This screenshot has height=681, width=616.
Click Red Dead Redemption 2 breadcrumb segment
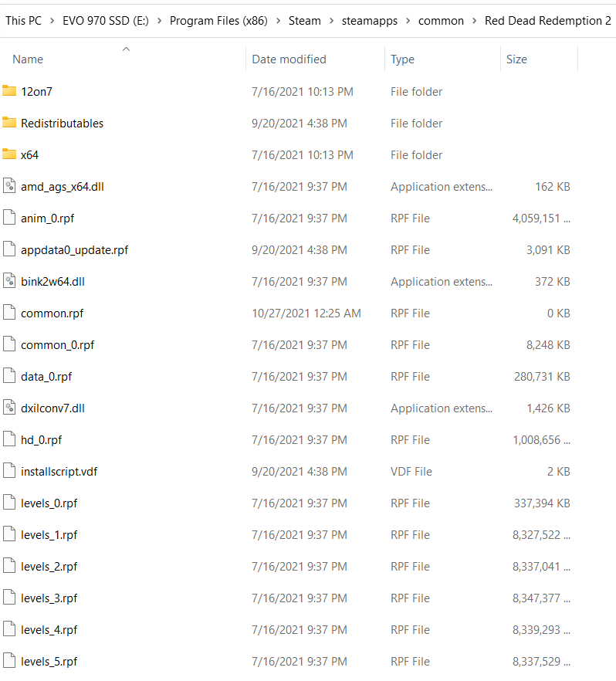pos(548,21)
